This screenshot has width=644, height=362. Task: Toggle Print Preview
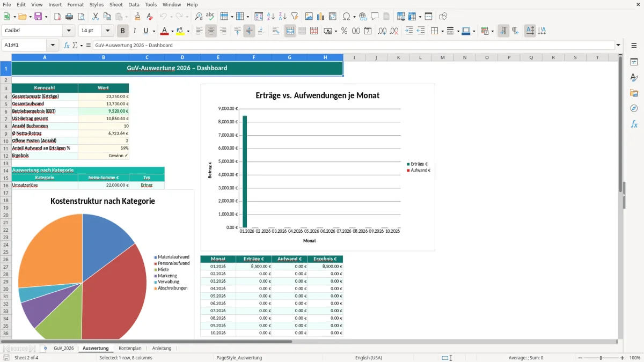(81, 16)
